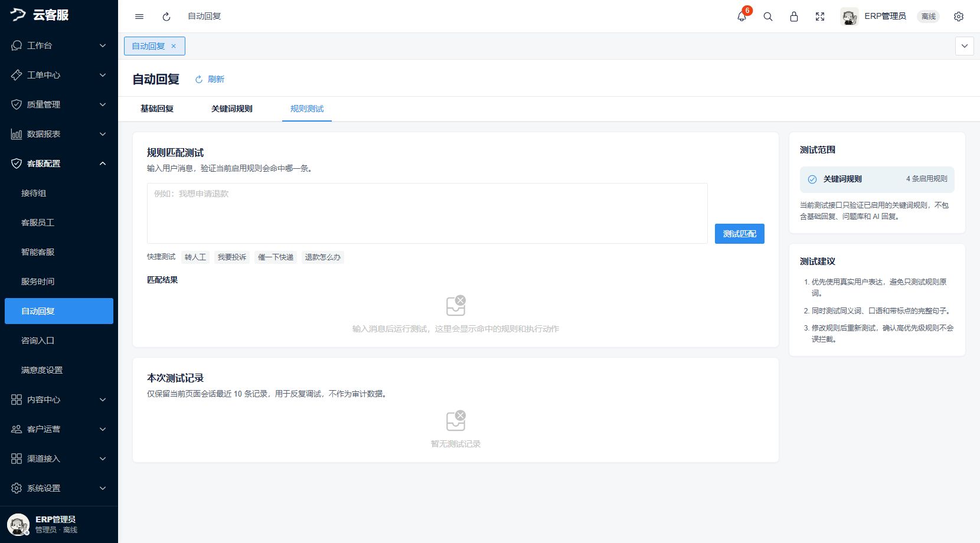Expand the 质量管理 menu chevron

[x=103, y=104]
